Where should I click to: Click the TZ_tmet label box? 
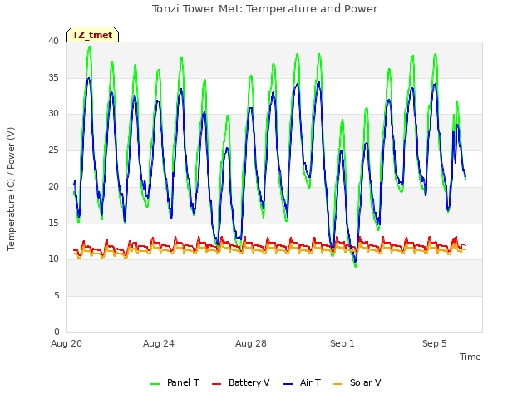click(x=92, y=35)
